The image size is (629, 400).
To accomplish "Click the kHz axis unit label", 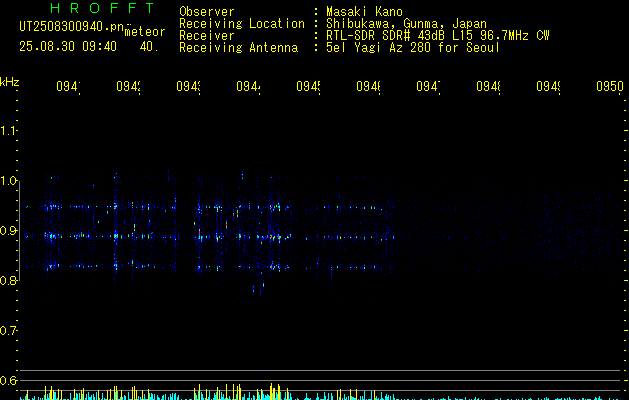I will [x=10, y=82].
